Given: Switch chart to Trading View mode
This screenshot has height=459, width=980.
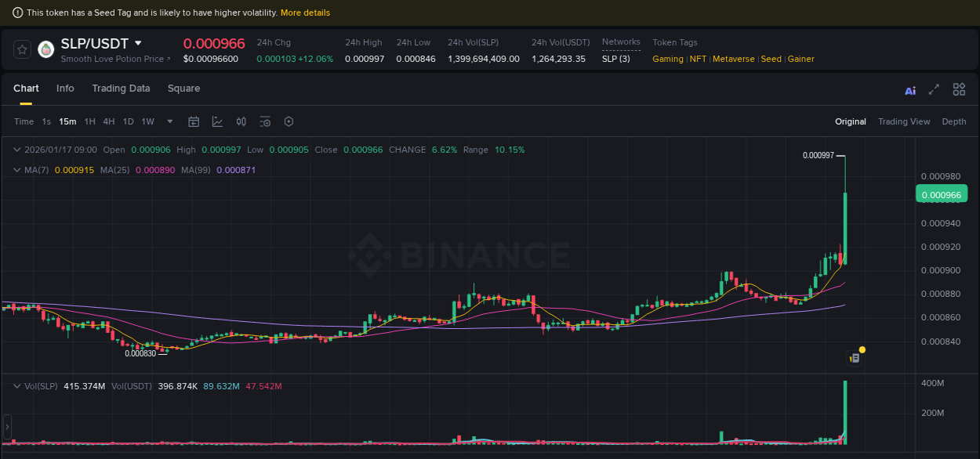Looking at the screenshot, I should (x=904, y=121).
